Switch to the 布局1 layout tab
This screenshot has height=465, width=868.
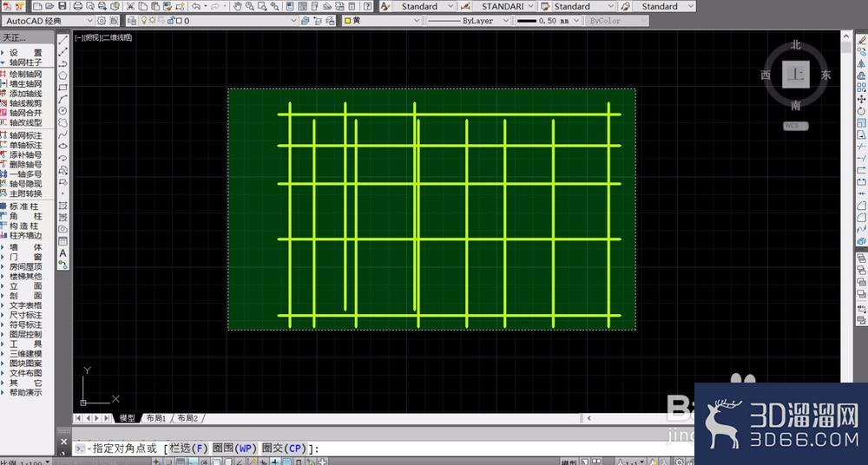click(156, 418)
